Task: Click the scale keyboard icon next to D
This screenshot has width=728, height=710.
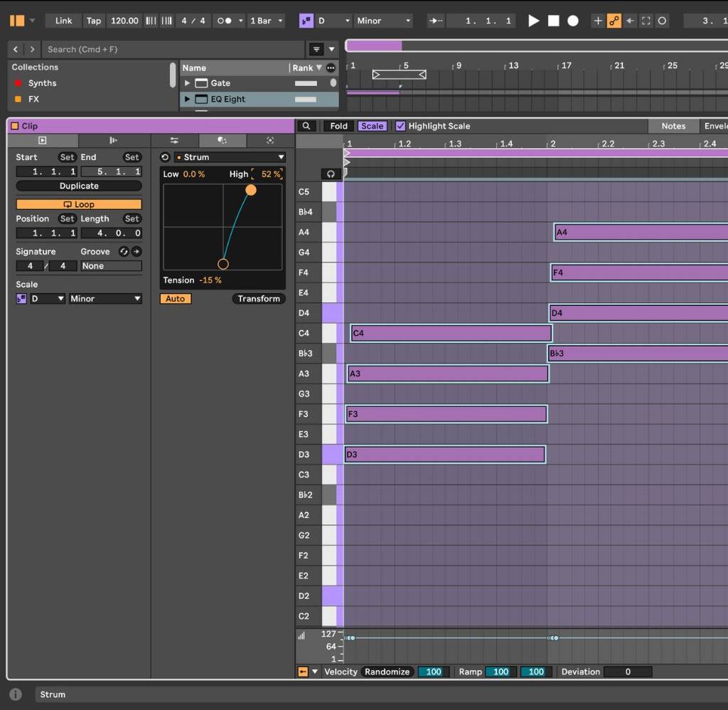Action: tap(22, 298)
